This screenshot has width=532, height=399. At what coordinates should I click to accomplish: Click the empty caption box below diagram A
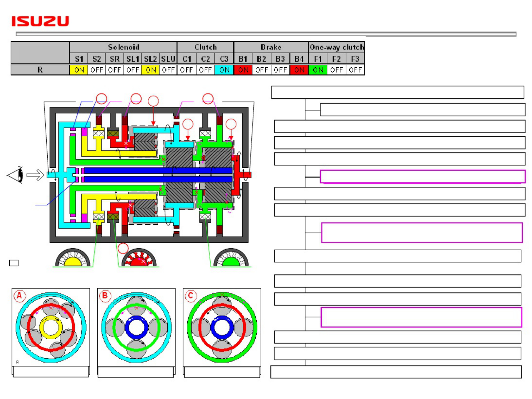tap(51, 372)
